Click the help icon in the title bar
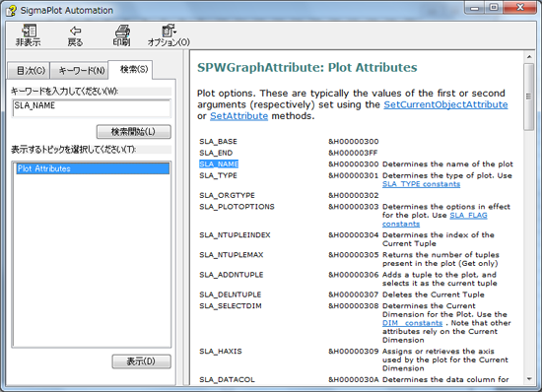 pyautogui.click(x=11, y=11)
